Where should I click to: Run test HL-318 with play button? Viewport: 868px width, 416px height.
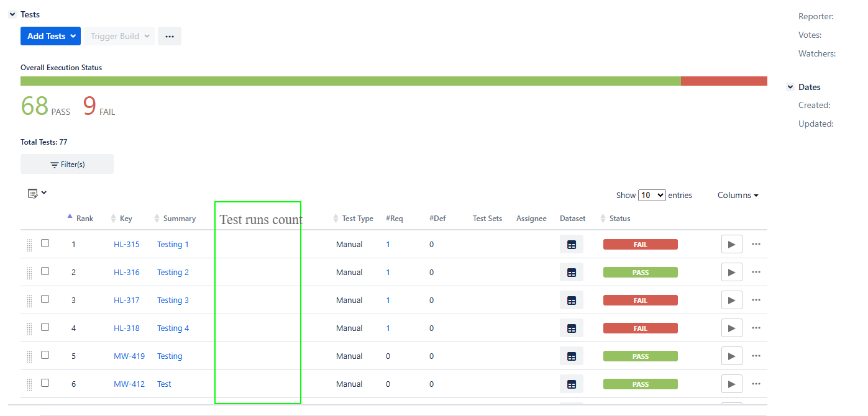click(x=732, y=328)
